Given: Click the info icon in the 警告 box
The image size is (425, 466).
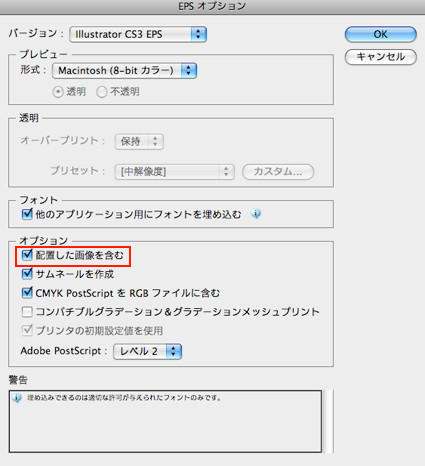Looking at the screenshot, I should click(17, 398).
